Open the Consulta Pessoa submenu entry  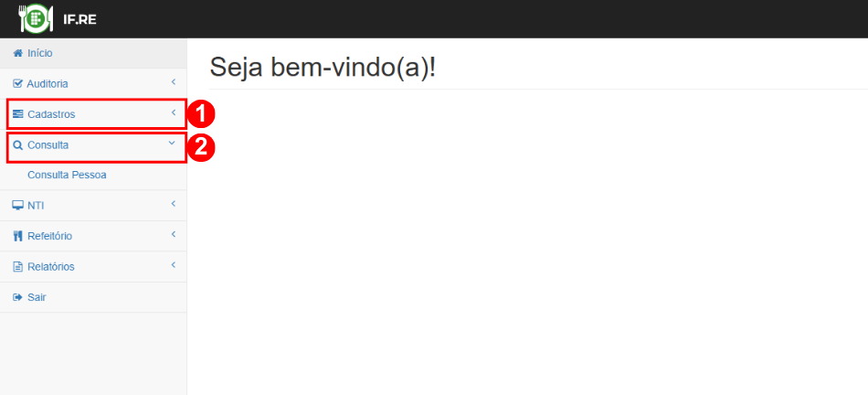(67, 175)
